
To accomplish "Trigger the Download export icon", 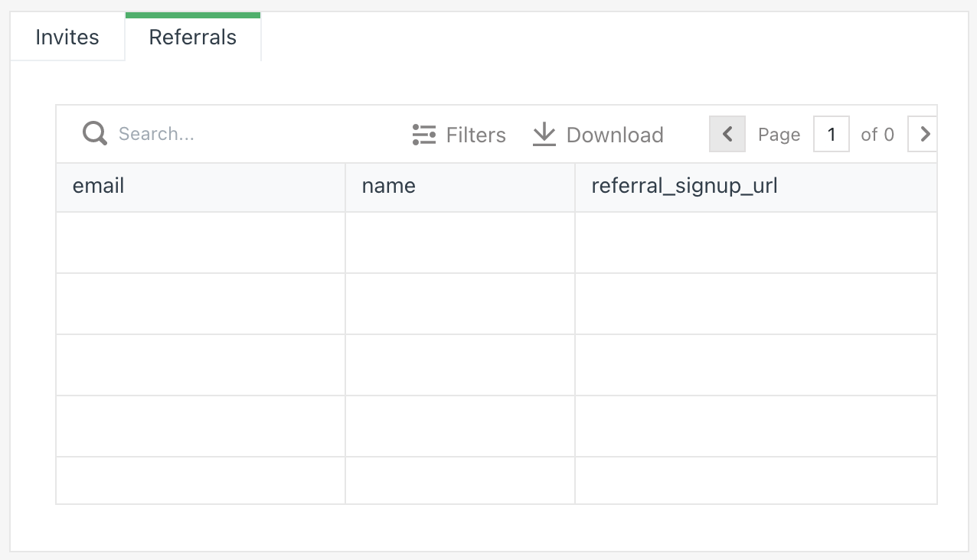I will [544, 134].
